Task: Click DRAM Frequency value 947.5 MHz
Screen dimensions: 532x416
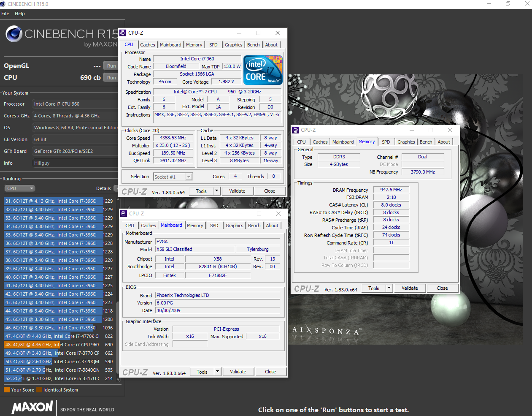Action: [391, 190]
